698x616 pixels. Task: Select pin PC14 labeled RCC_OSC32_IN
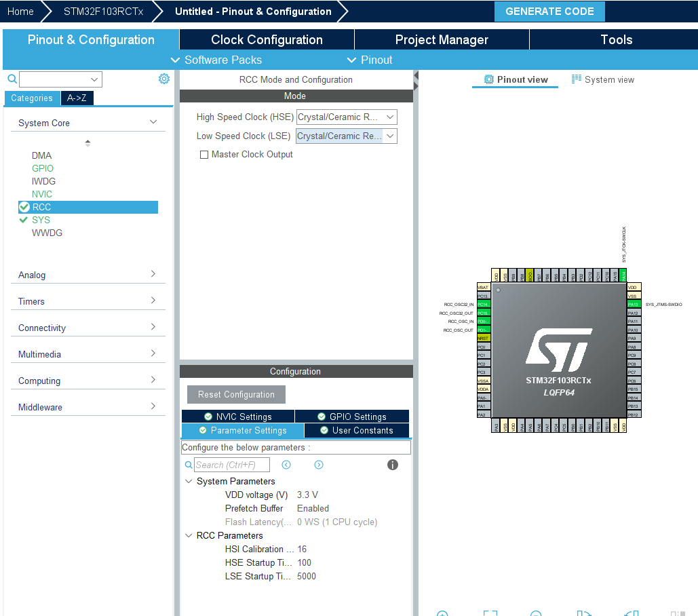coord(484,305)
